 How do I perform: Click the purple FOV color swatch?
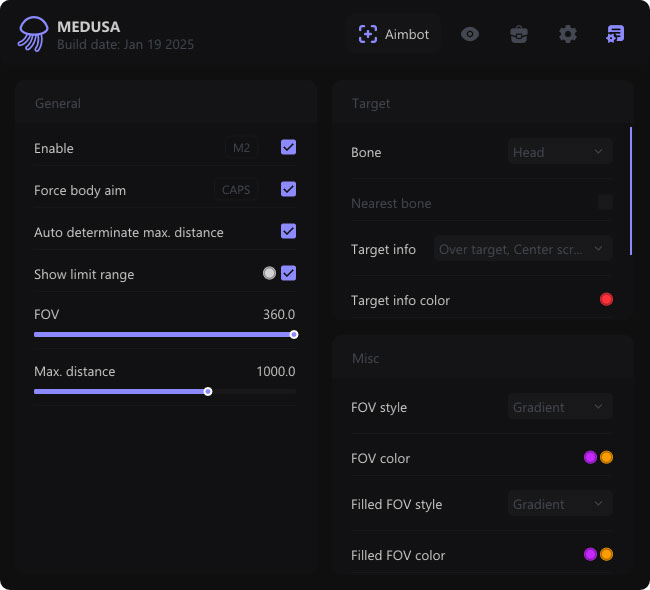(x=590, y=457)
